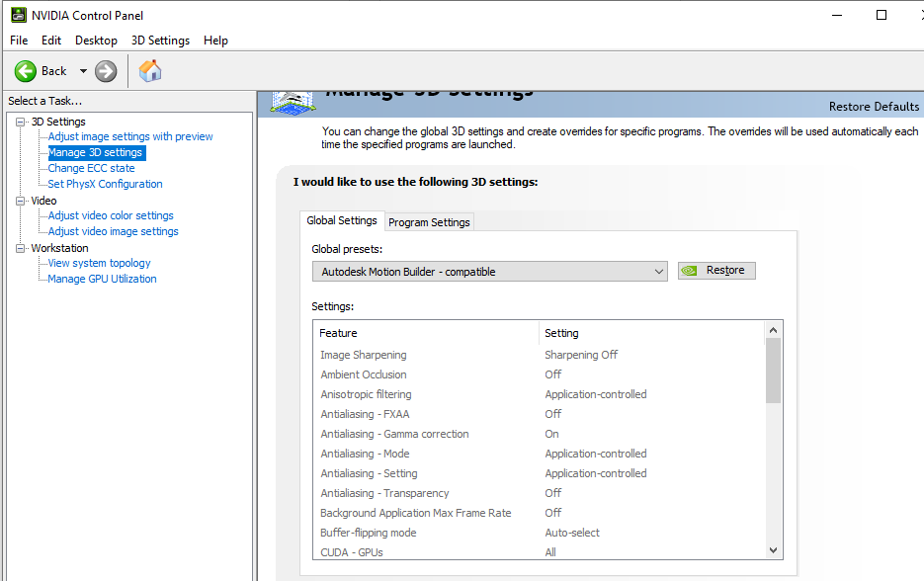Image resolution: width=924 pixels, height=581 pixels.
Task: Collapse the 3D Settings tree branch
Action: [20, 121]
